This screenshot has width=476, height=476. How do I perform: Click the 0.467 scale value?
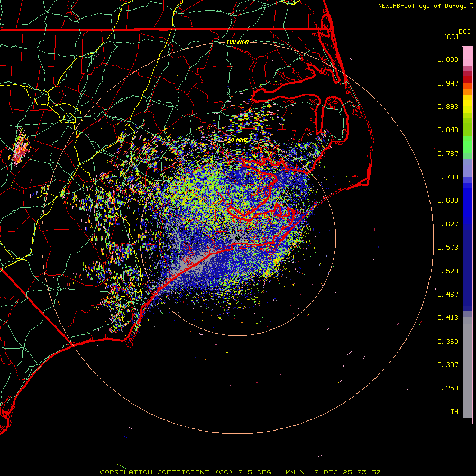(x=448, y=294)
